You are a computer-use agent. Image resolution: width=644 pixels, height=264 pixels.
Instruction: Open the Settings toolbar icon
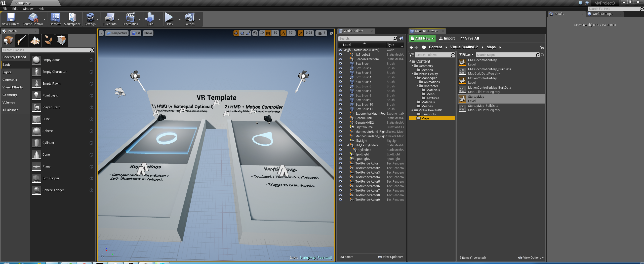tap(90, 19)
